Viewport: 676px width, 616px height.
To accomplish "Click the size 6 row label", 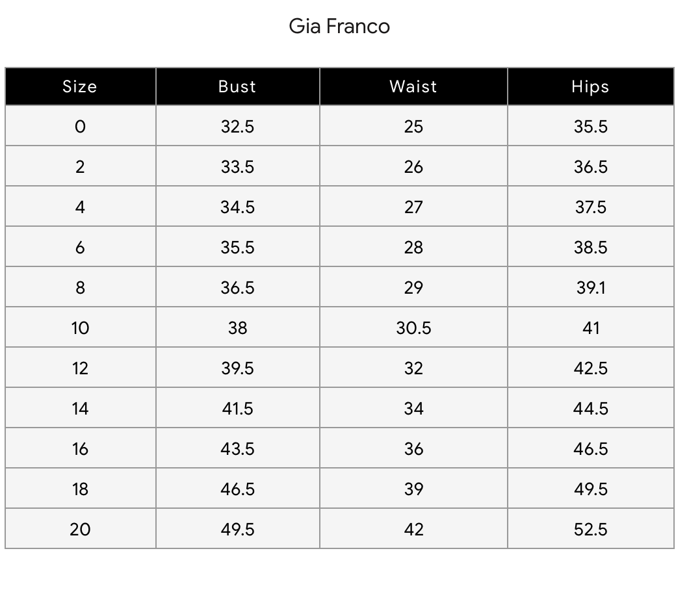I will (80, 247).
